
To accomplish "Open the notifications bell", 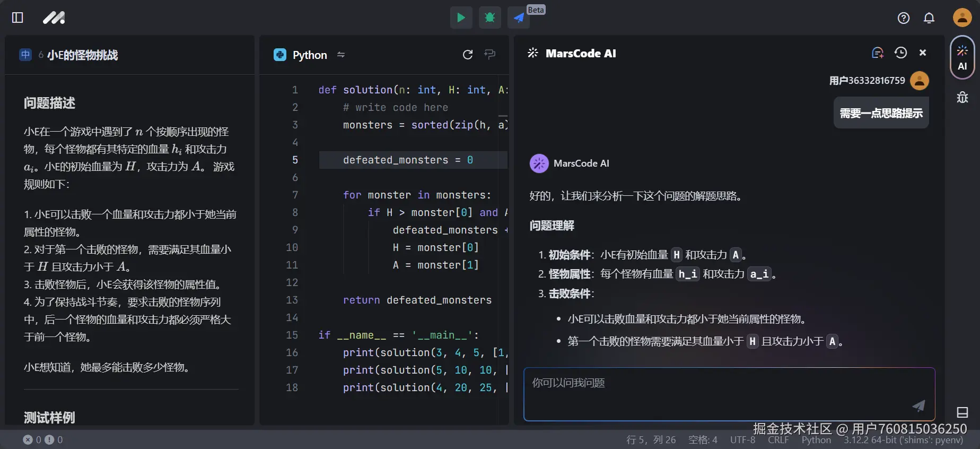I will point(929,18).
